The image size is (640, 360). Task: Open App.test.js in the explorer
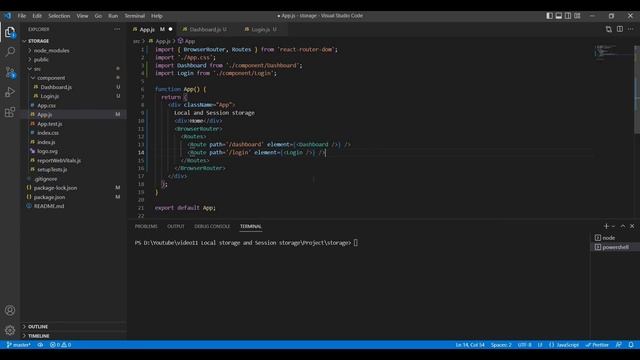[73, 124]
